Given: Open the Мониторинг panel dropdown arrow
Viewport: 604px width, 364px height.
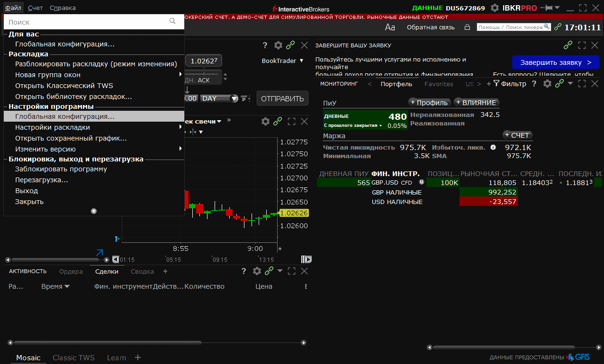Looking at the screenshot, I should [x=570, y=84].
